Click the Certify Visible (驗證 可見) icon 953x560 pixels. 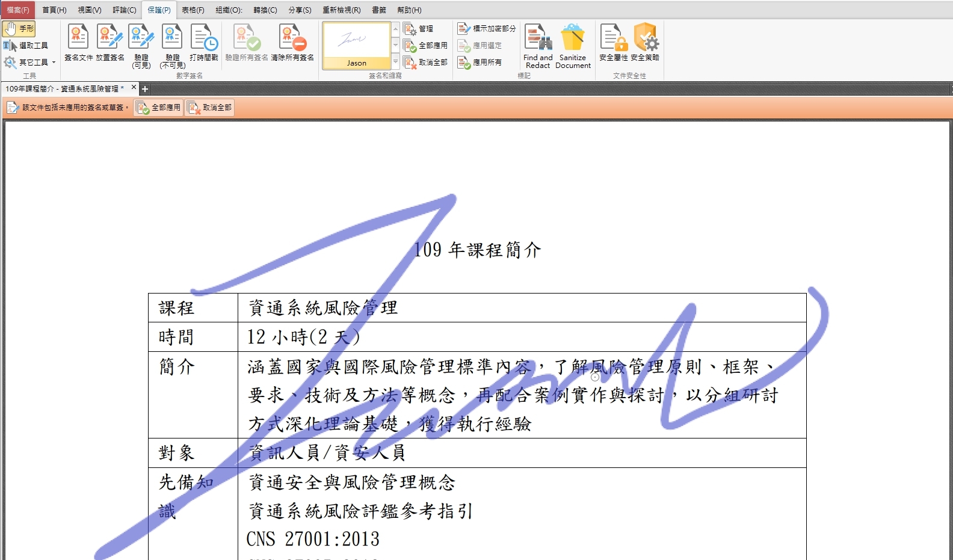(x=141, y=46)
